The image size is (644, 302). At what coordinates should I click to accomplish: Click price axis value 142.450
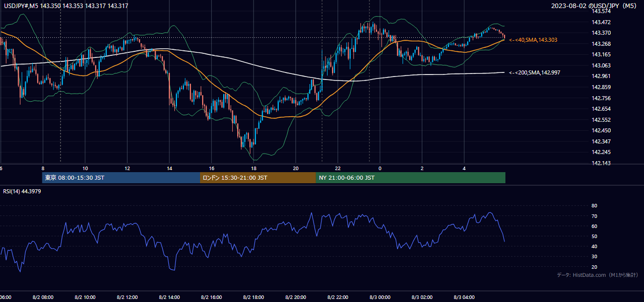click(601, 131)
